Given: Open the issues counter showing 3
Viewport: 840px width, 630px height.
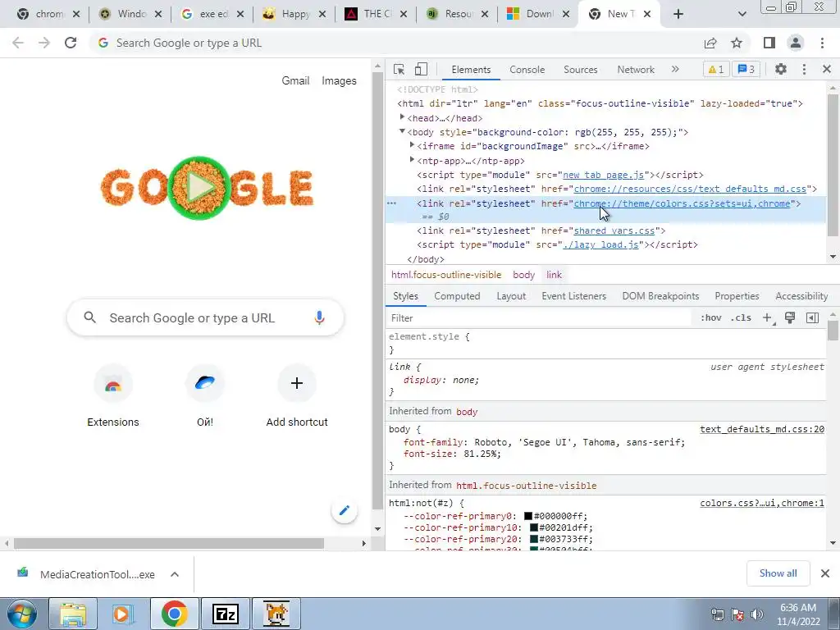Looking at the screenshot, I should [746, 69].
